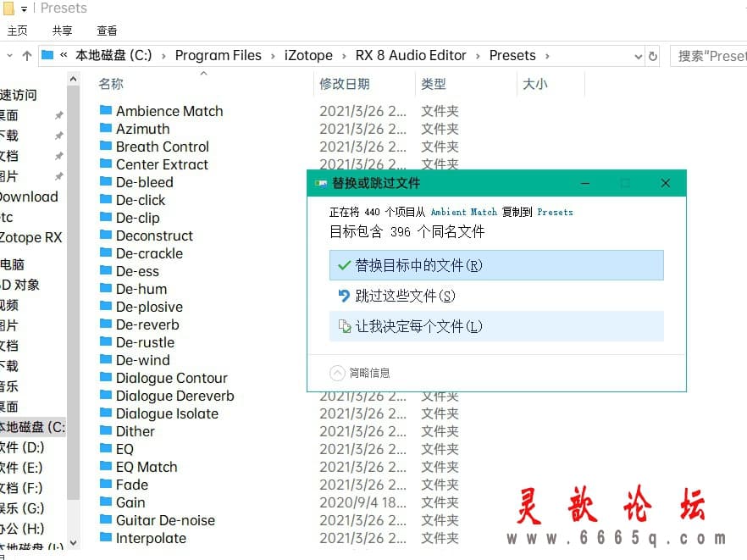Select Download in navigation pane
Viewport: 747px width, 560px height.
click(29, 197)
